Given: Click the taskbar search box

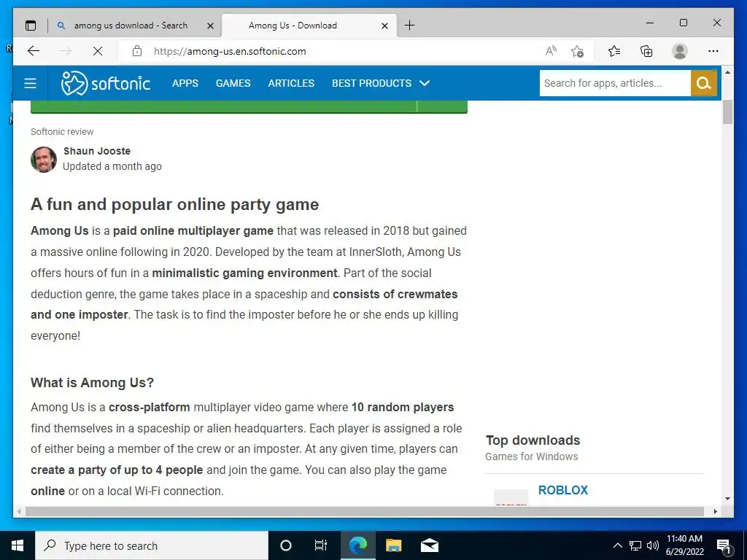Looking at the screenshot, I should pos(152,545).
